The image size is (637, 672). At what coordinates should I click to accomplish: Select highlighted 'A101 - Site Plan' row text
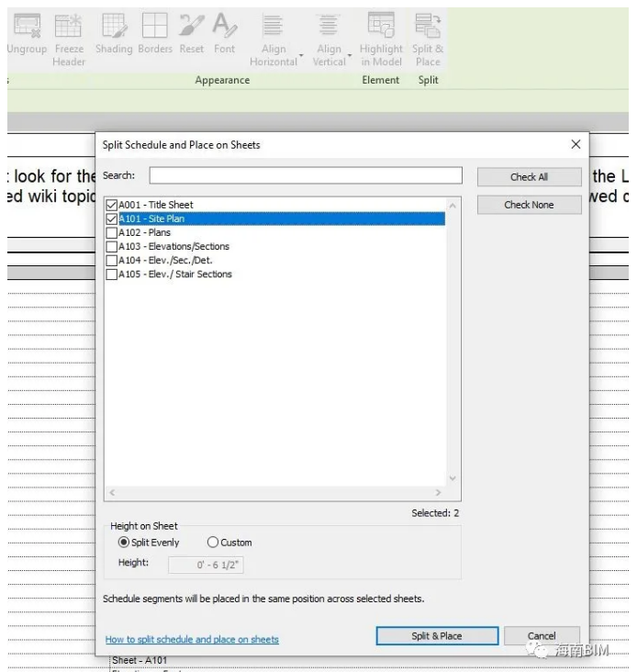[151, 219]
